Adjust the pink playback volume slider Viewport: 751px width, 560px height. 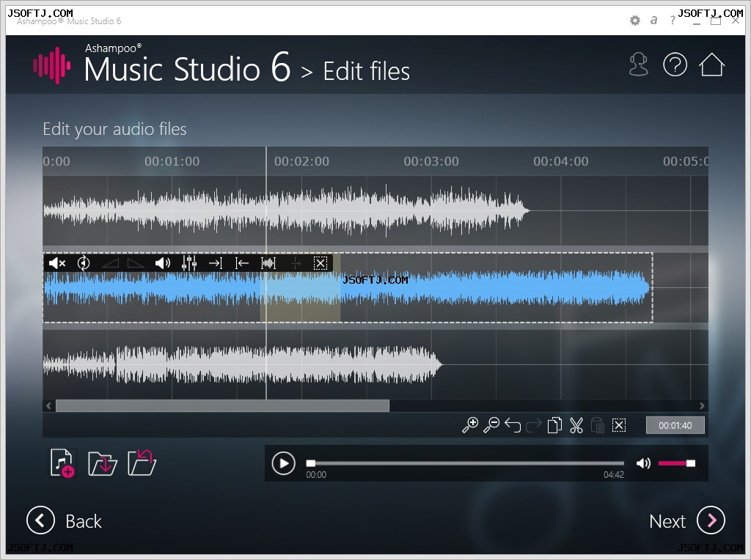pos(677,463)
